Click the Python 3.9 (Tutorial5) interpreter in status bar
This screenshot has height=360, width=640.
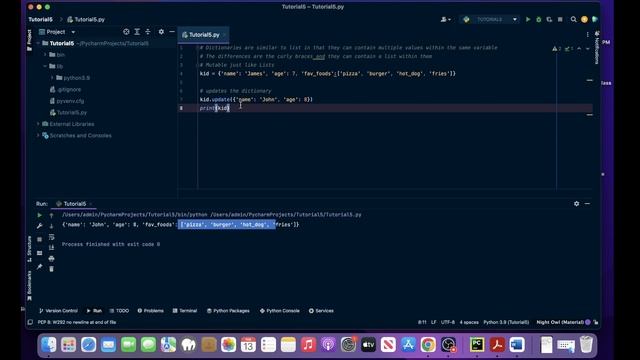tap(506, 322)
